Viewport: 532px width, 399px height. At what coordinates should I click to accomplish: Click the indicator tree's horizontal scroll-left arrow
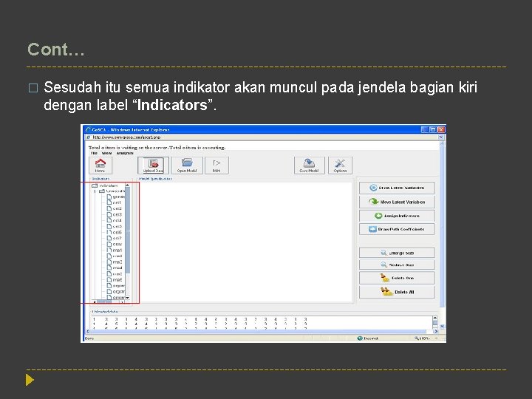[x=95, y=301]
